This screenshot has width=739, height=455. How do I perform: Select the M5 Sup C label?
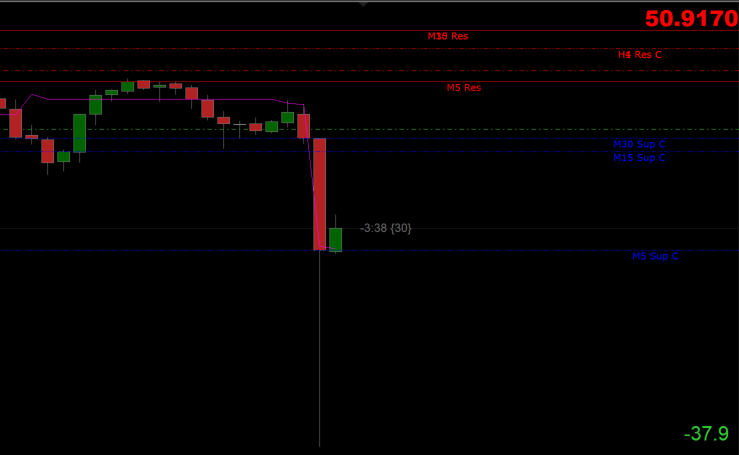655,256
